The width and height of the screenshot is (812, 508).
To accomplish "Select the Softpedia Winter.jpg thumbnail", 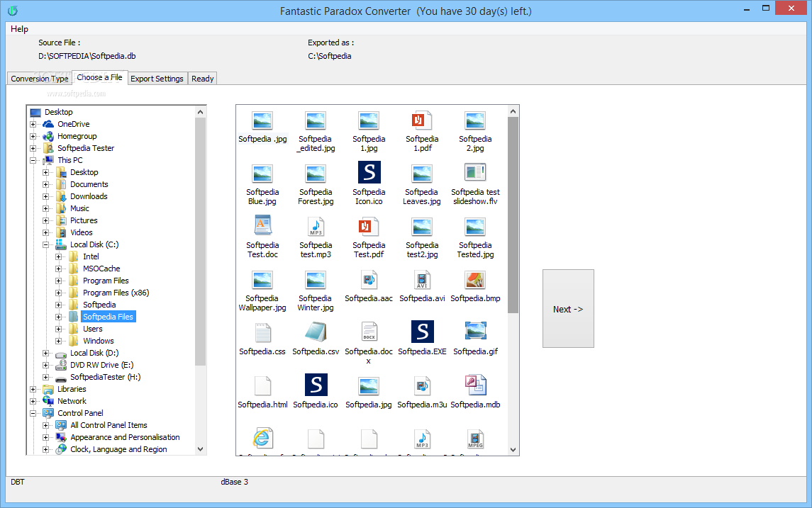I will click(x=316, y=280).
